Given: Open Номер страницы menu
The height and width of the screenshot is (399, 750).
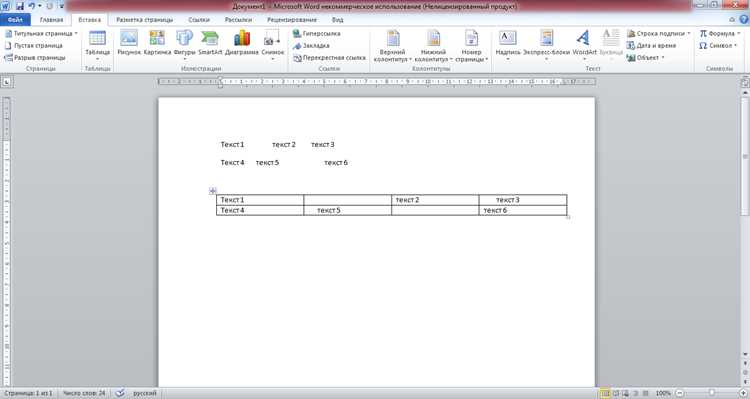Looking at the screenshot, I should tap(472, 45).
